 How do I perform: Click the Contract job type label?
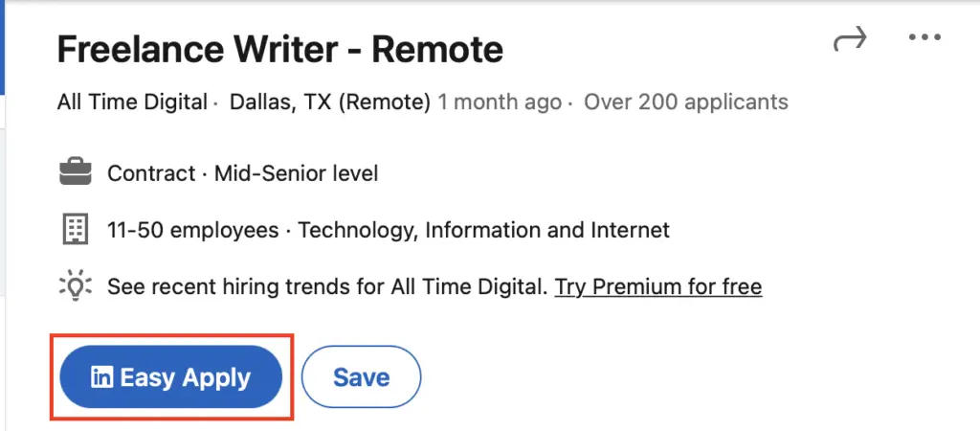coord(151,174)
